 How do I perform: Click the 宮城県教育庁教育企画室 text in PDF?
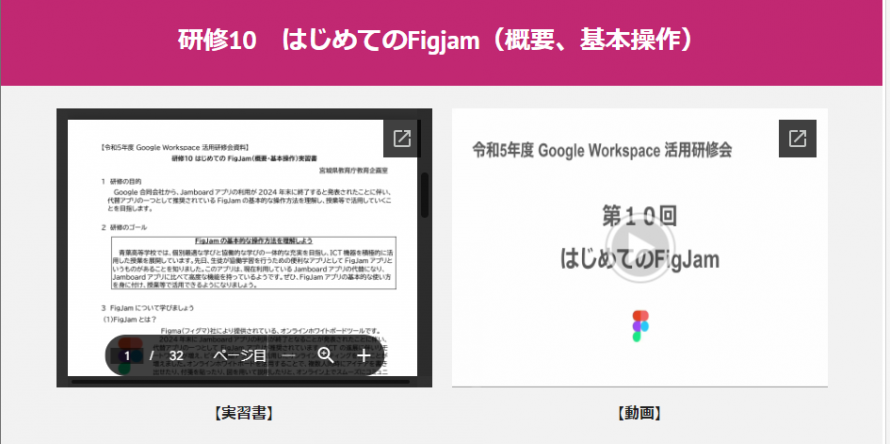point(354,169)
